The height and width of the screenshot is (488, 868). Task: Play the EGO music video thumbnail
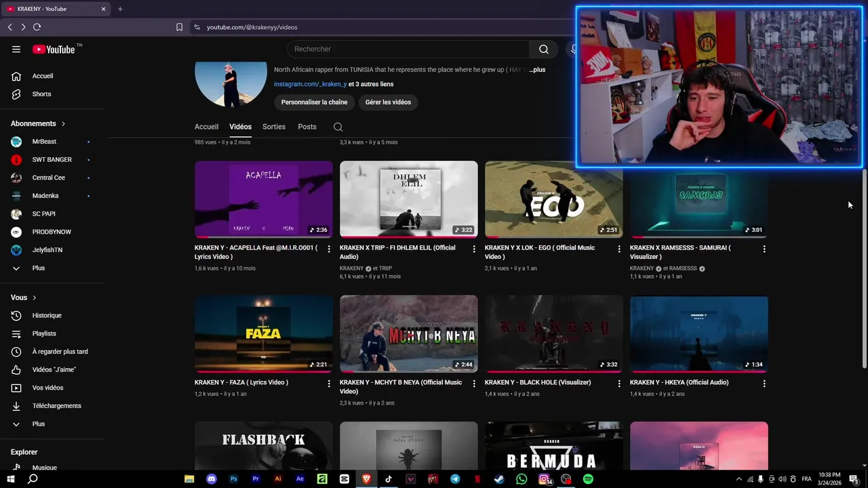(x=554, y=199)
